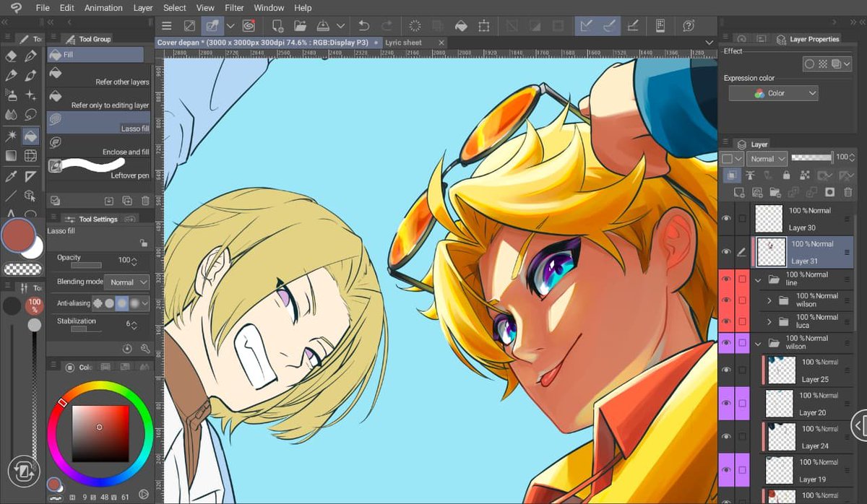
Task: Select the Fill bucket tool in toolbar
Action: tap(31, 135)
